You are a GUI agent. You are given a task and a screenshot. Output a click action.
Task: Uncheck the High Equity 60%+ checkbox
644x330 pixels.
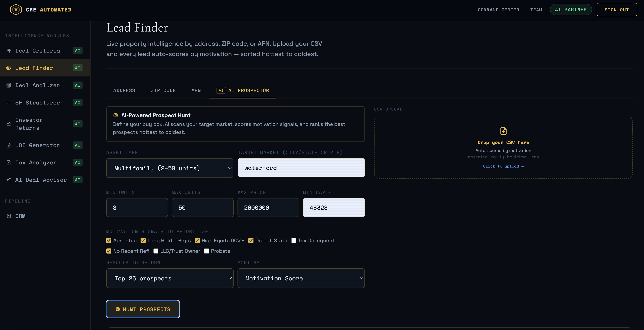(x=197, y=240)
